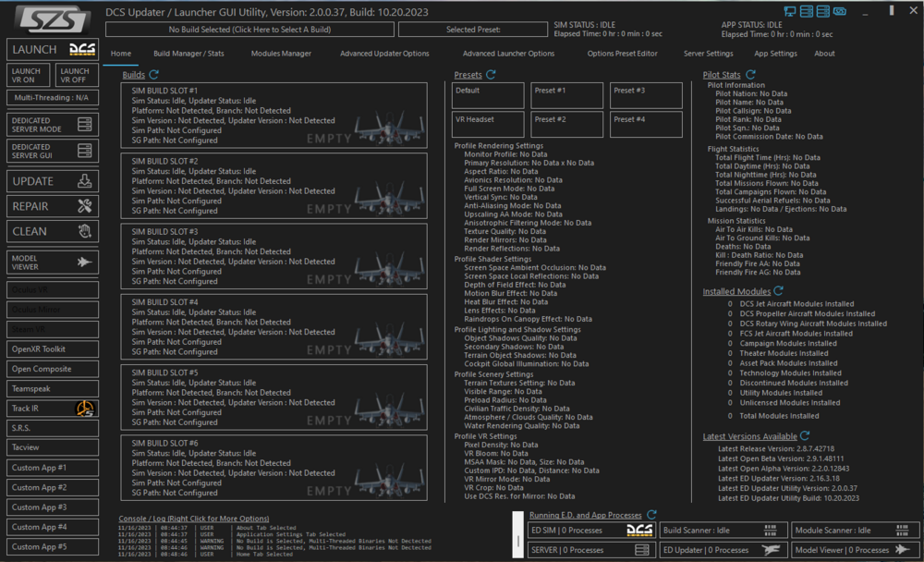
Task: Click the Track IR button's orange logo
Action: 85,408
